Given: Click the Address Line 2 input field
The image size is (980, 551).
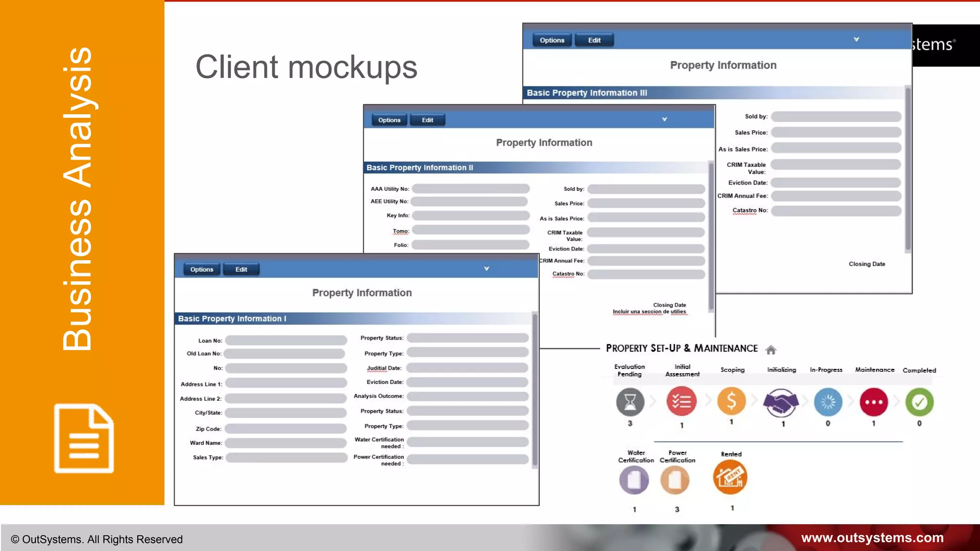Looking at the screenshot, I should tap(285, 398).
